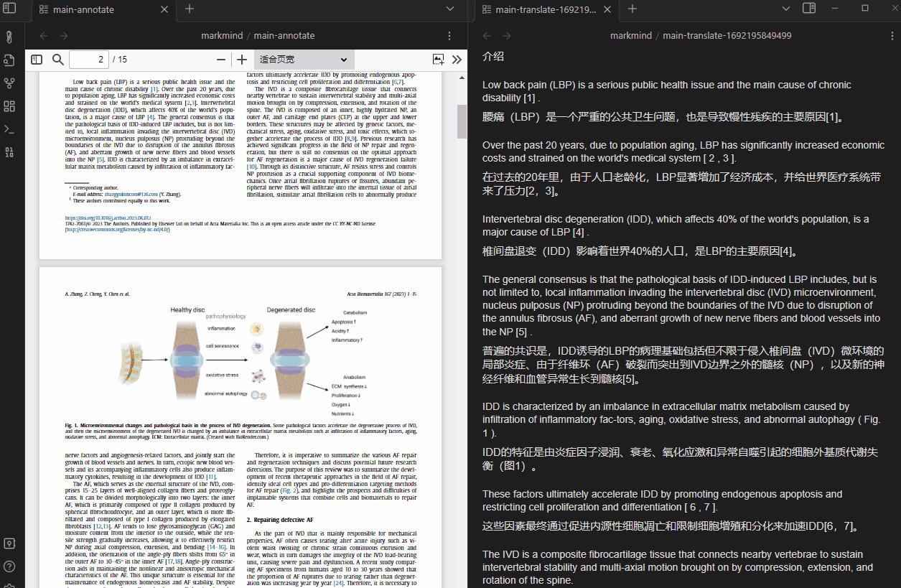Click the add image annotation icon in PDF toolbar
Screen dimensions: 901x588
click(438, 60)
